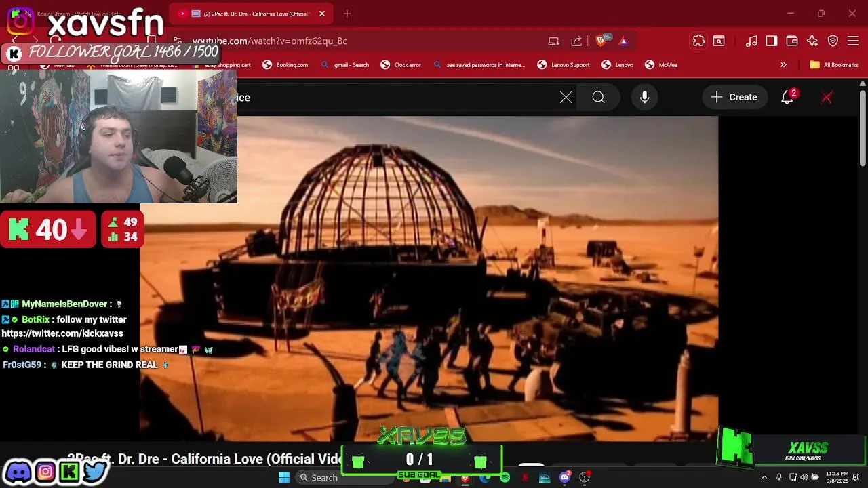This screenshot has height=488, width=868.
Task: Open the Lenovo bookmark
Action: click(x=617, y=65)
